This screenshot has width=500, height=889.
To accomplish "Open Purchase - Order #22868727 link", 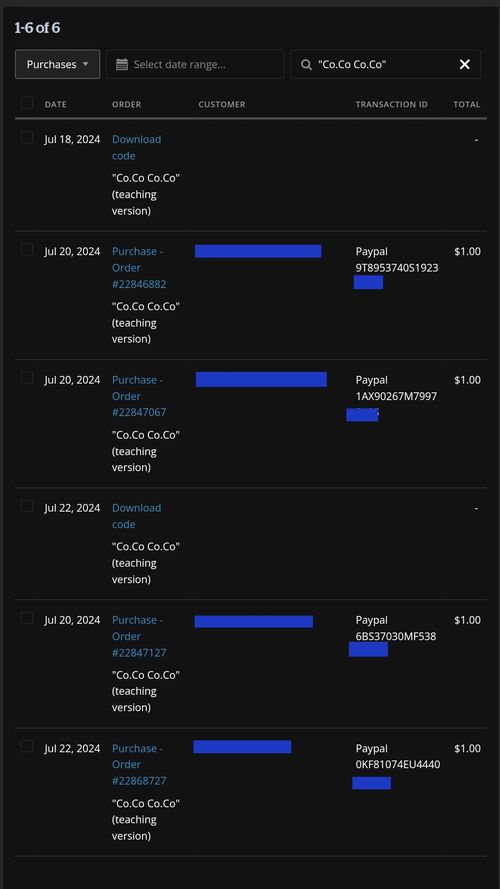I will pyautogui.click(x=139, y=764).
